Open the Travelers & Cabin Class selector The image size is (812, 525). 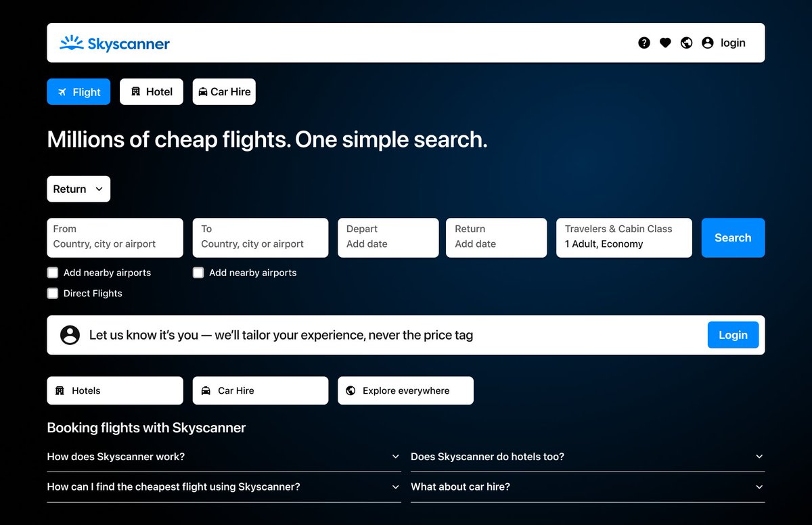click(x=623, y=237)
